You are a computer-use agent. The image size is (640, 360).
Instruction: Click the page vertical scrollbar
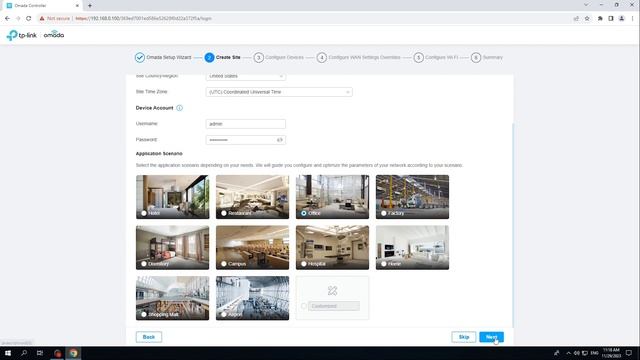point(513,224)
